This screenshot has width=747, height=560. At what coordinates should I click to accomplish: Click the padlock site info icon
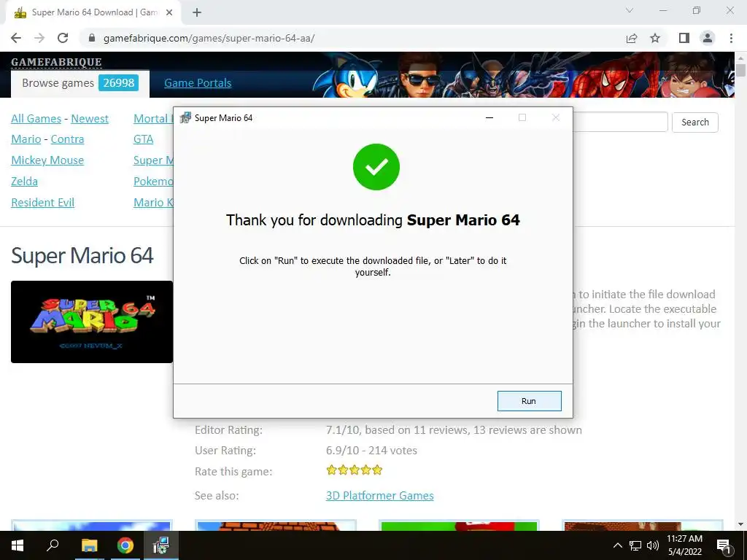click(x=93, y=38)
